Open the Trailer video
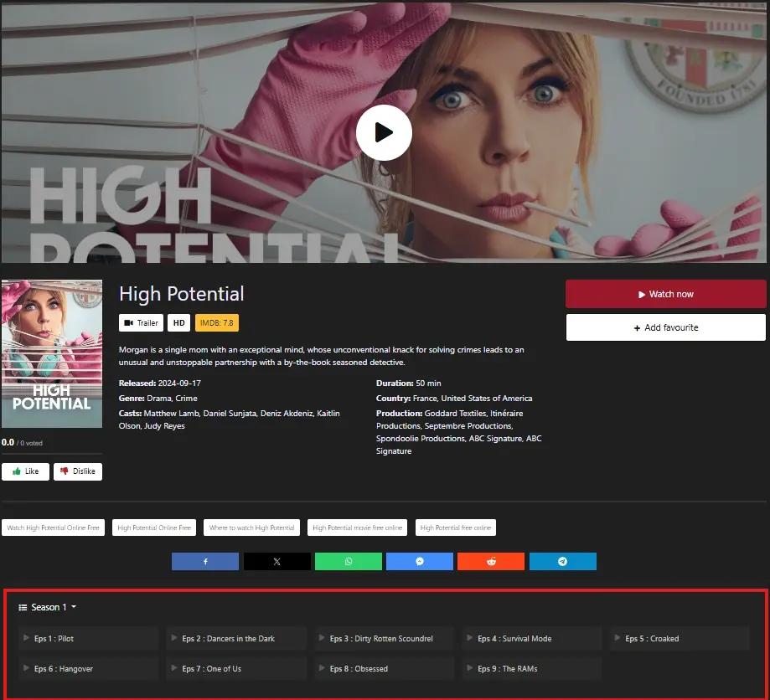The height and width of the screenshot is (700, 770). click(x=141, y=323)
